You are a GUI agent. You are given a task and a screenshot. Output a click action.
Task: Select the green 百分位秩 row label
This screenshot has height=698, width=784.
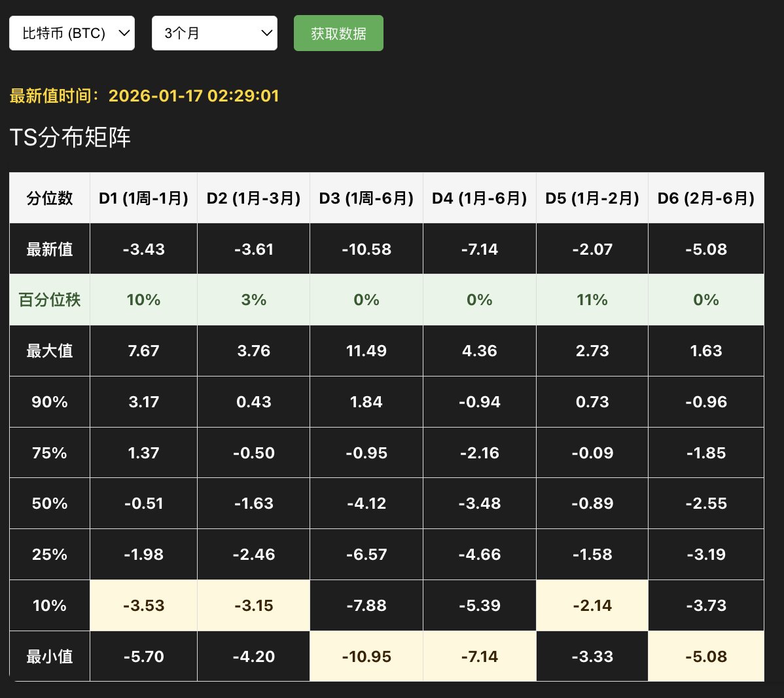pyautogui.click(x=49, y=299)
